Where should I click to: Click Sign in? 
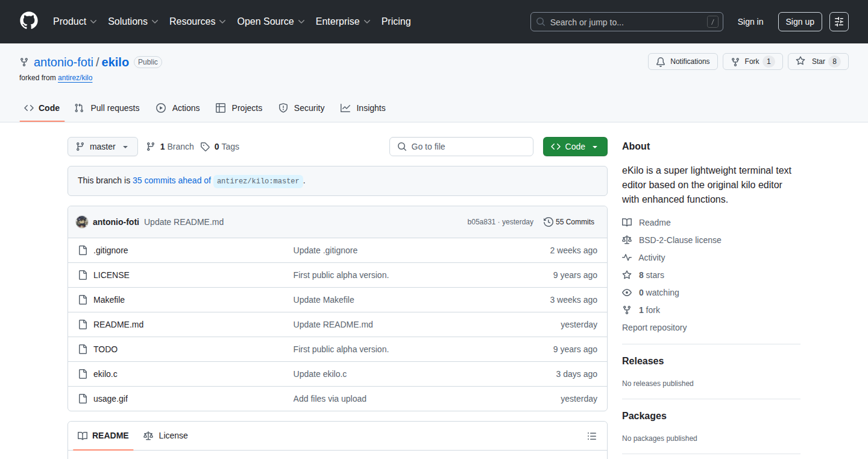pyautogui.click(x=750, y=22)
